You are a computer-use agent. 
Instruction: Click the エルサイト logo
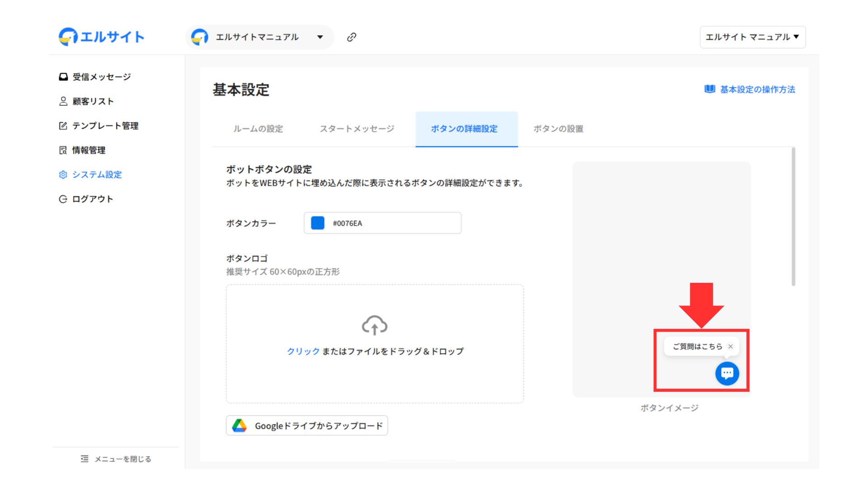point(102,37)
